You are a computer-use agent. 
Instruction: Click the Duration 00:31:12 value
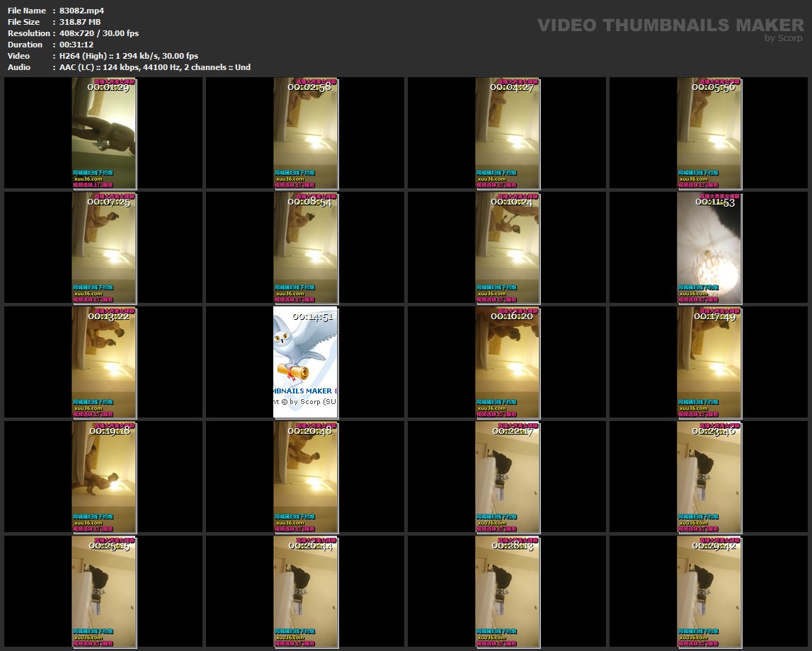76,45
